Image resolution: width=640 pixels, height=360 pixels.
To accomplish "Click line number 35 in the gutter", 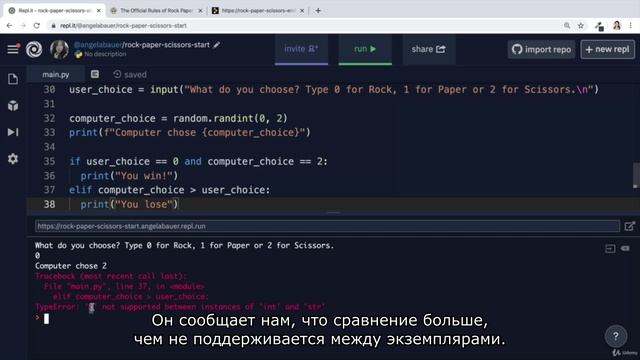I will tap(49, 161).
